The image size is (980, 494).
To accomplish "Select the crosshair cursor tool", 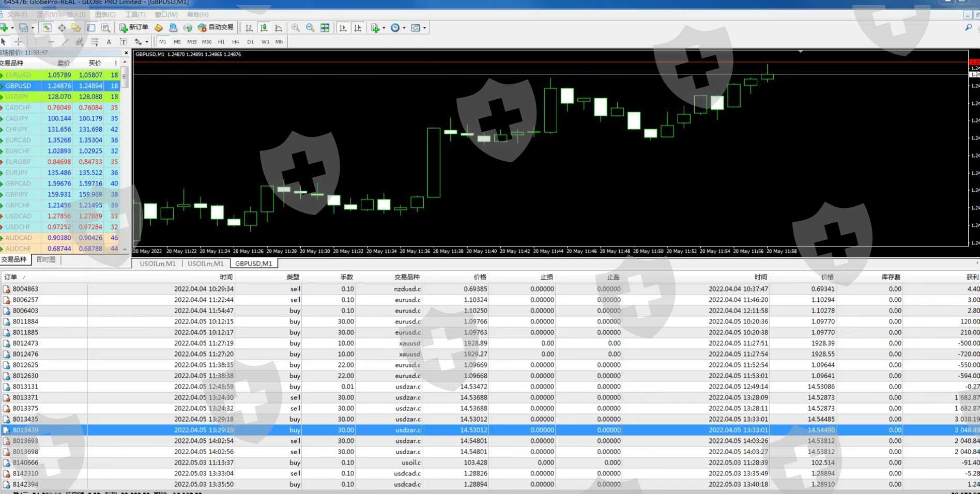I will point(19,42).
